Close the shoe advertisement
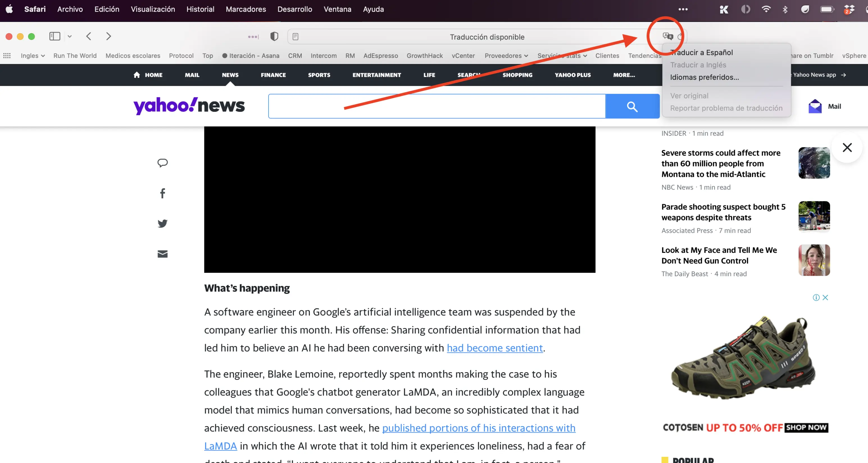 [x=825, y=297]
